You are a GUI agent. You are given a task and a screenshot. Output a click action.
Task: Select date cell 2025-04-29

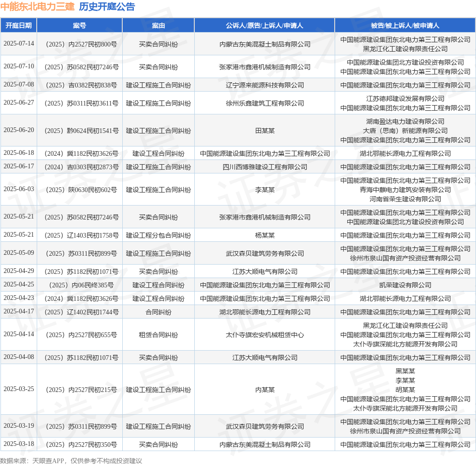click(19, 271)
